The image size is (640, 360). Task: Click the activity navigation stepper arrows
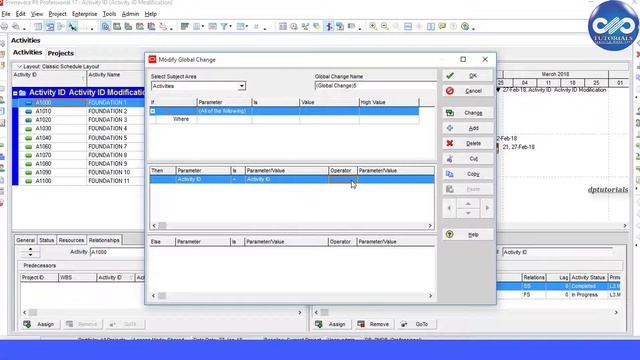30,252
